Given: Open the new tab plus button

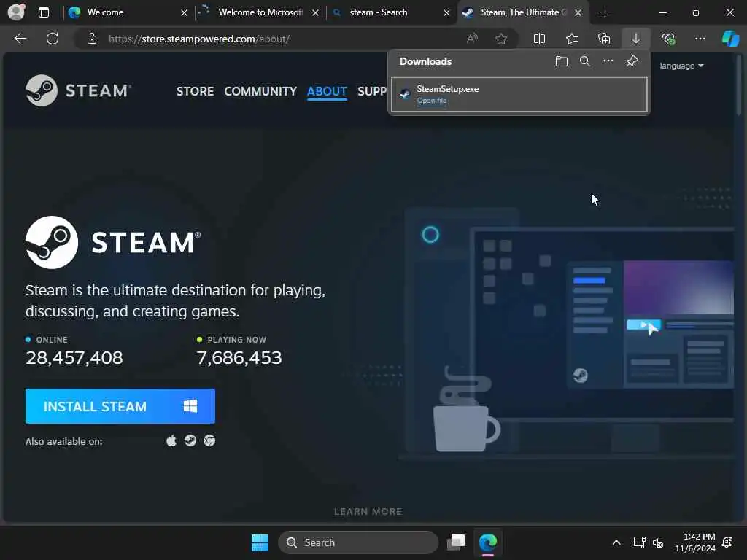Looking at the screenshot, I should tap(605, 12).
